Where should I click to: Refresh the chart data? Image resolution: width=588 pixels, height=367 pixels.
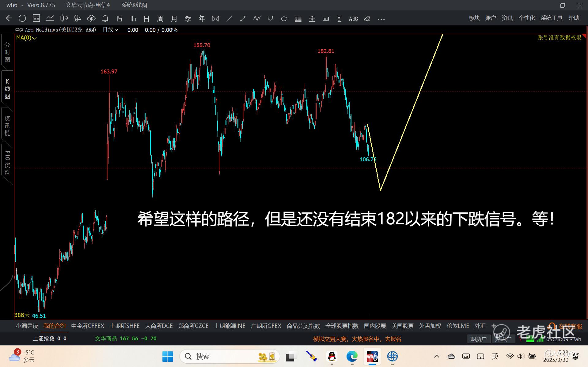coord(22,18)
